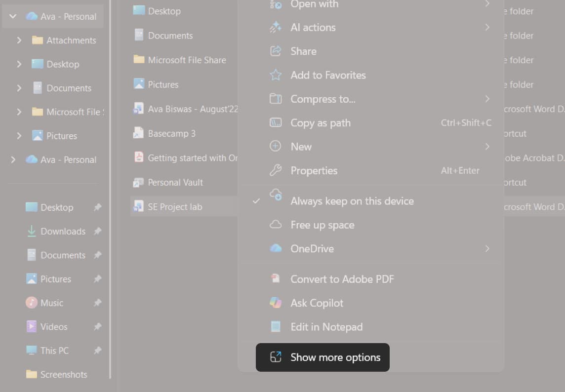Open pinned Videos in sidebar
This screenshot has height=392, width=565.
click(47, 327)
